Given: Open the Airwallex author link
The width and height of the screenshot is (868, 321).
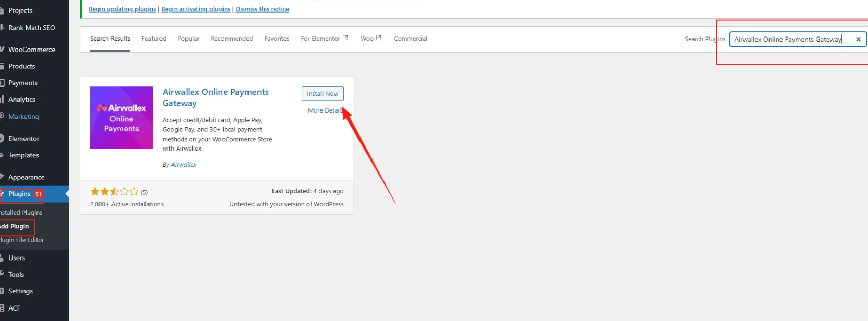Looking at the screenshot, I should [184, 165].
